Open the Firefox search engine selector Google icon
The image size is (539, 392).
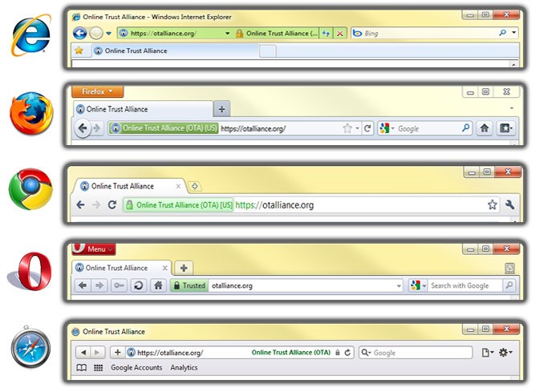[x=387, y=128]
